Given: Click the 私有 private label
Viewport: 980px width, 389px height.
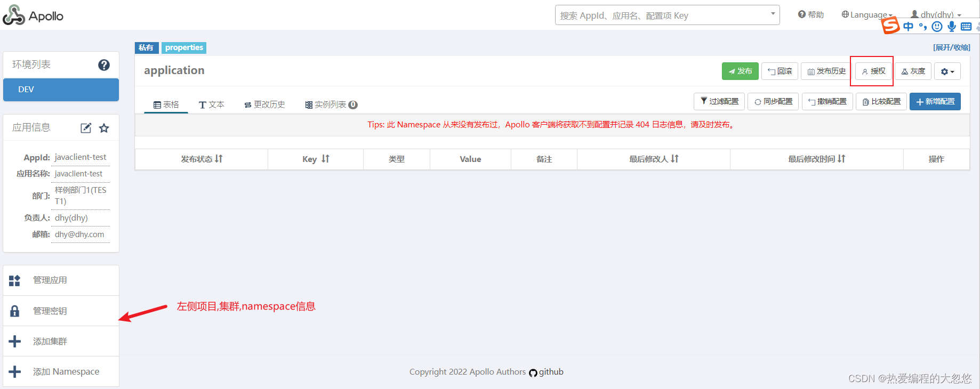Looking at the screenshot, I should [x=146, y=47].
